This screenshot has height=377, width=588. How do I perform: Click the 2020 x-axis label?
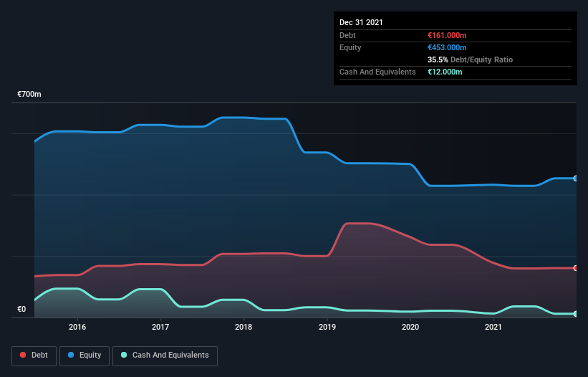[410, 327]
